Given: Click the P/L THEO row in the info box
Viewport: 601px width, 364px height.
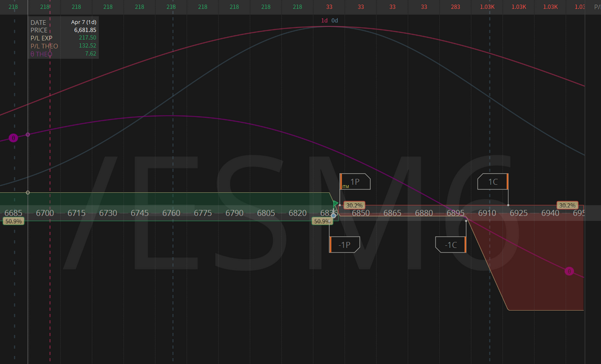Looking at the screenshot, I should pyautogui.click(x=63, y=46).
